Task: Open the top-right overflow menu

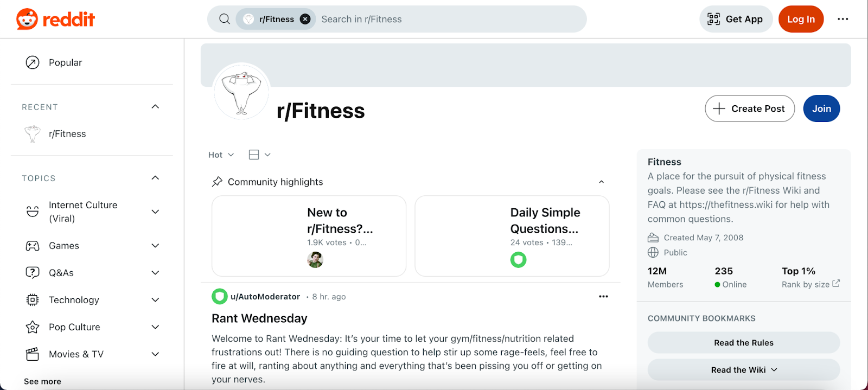Action: (x=843, y=18)
